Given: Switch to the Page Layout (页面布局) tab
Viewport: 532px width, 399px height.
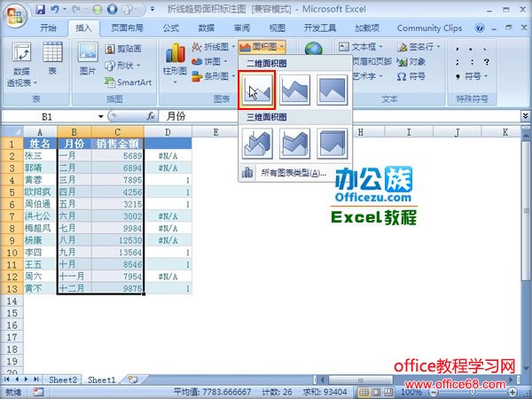Looking at the screenshot, I should [x=127, y=27].
